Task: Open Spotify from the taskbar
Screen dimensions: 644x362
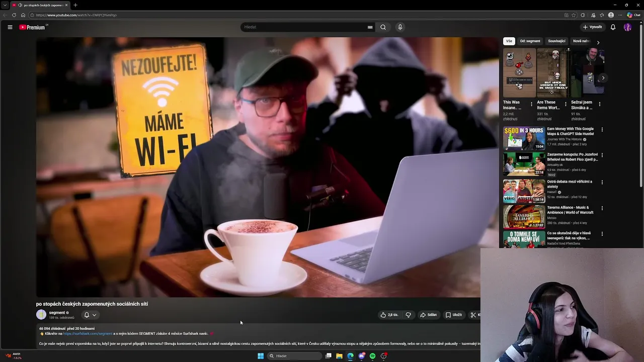Action: [372, 356]
